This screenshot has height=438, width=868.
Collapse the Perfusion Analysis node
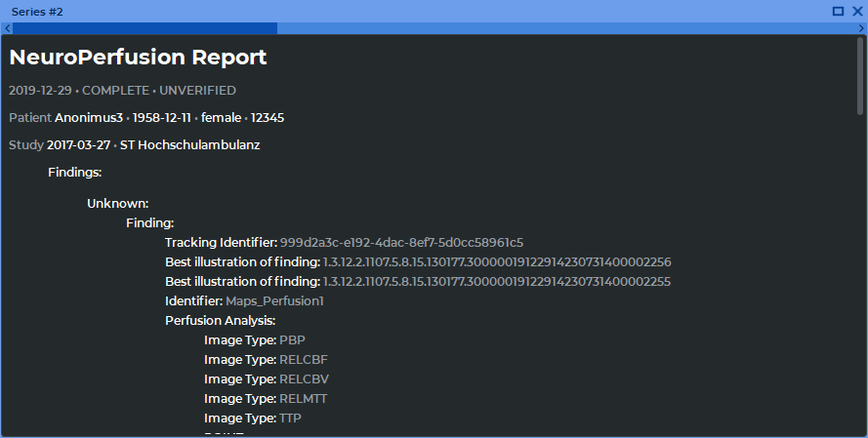[220, 321]
